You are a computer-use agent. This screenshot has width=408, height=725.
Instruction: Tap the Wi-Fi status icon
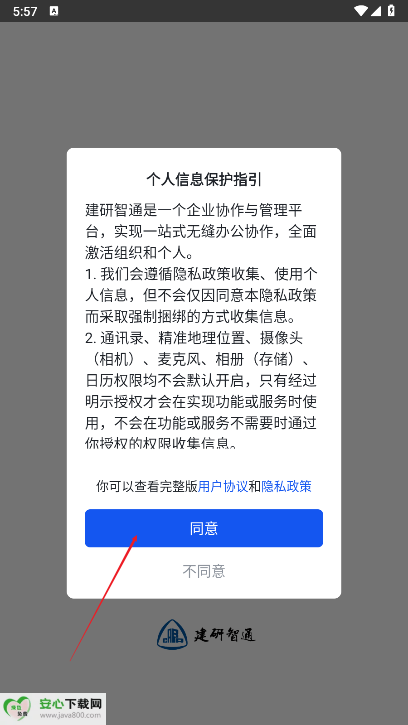tap(360, 11)
